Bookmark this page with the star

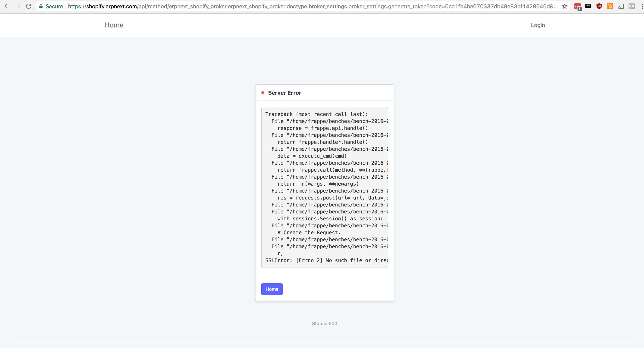[565, 6]
